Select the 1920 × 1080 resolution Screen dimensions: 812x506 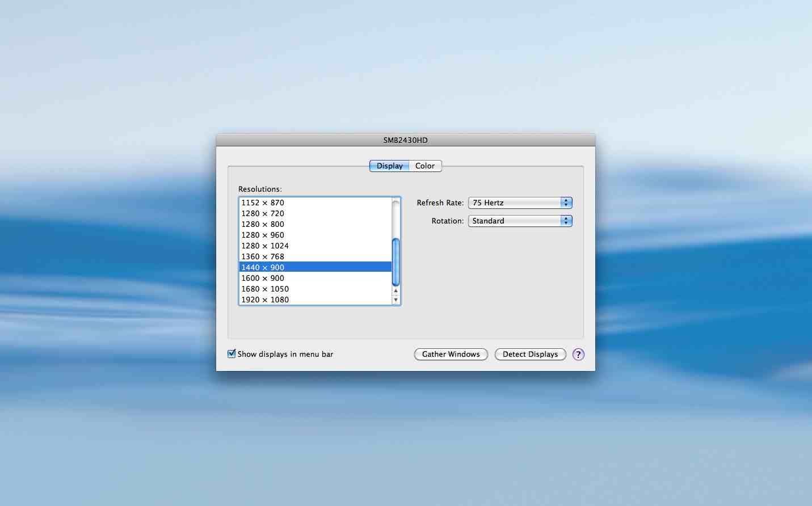(265, 300)
